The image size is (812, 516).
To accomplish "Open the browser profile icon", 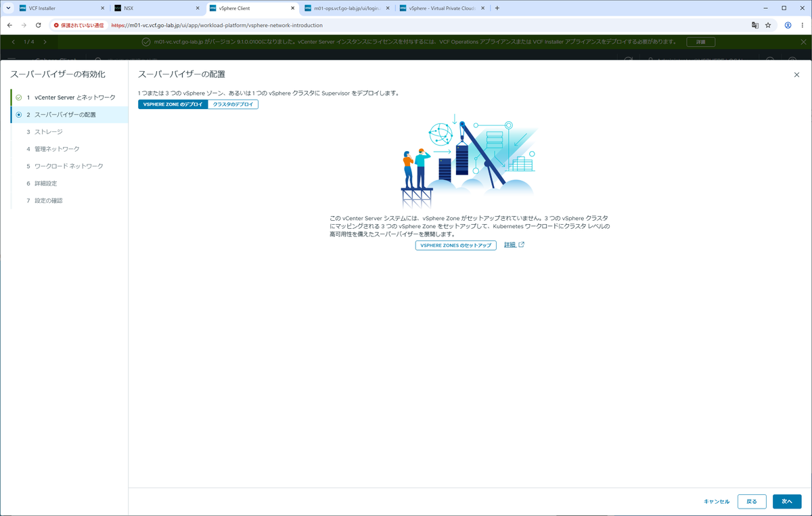I will (x=788, y=25).
